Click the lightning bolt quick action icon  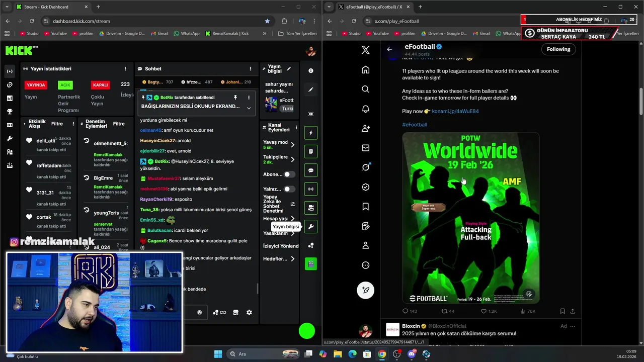pyautogui.click(x=311, y=133)
